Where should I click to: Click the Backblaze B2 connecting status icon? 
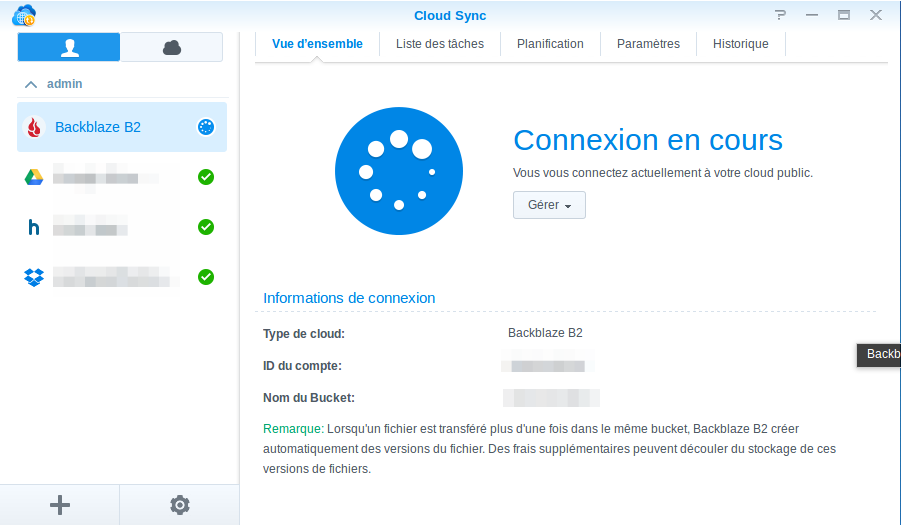(206, 127)
